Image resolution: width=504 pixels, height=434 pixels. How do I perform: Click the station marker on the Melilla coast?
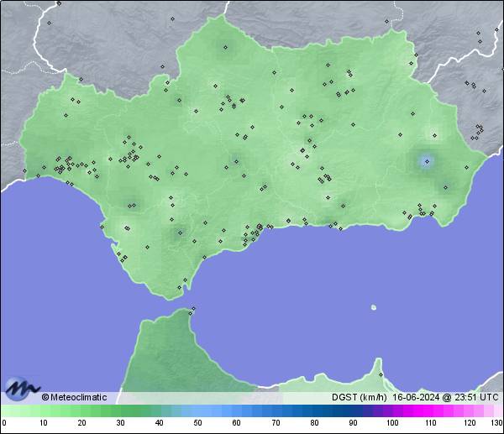(x=381, y=374)
